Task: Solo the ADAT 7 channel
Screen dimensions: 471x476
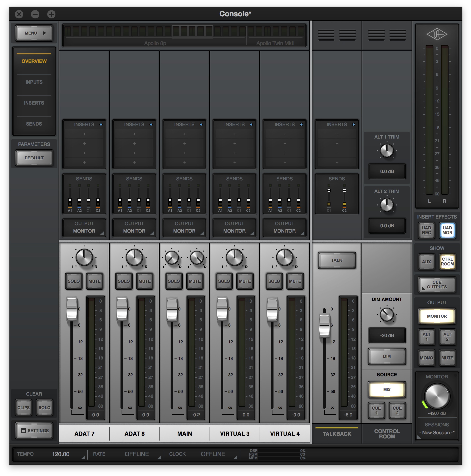Action: tap(74, 281)
